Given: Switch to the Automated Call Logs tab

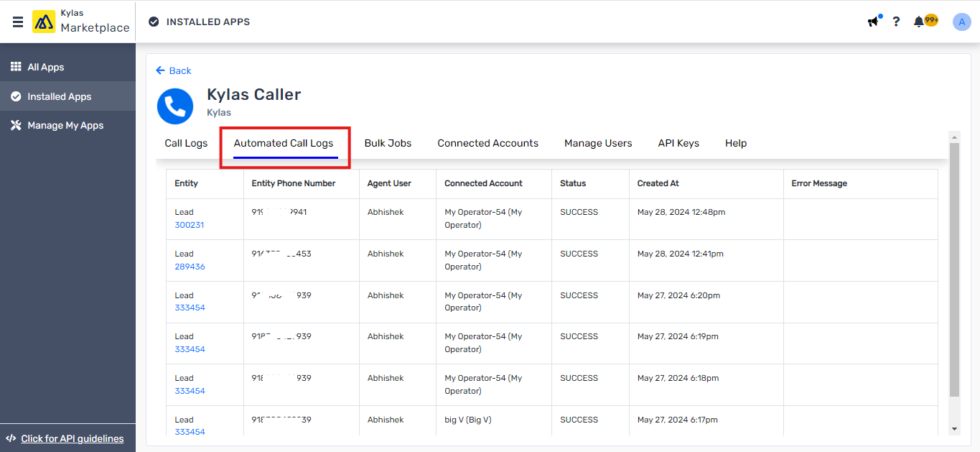Looking at the screenshot, I should coord(284,143).
